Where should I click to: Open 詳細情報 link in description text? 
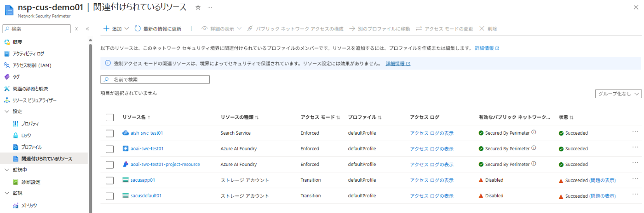pos(487,48)
